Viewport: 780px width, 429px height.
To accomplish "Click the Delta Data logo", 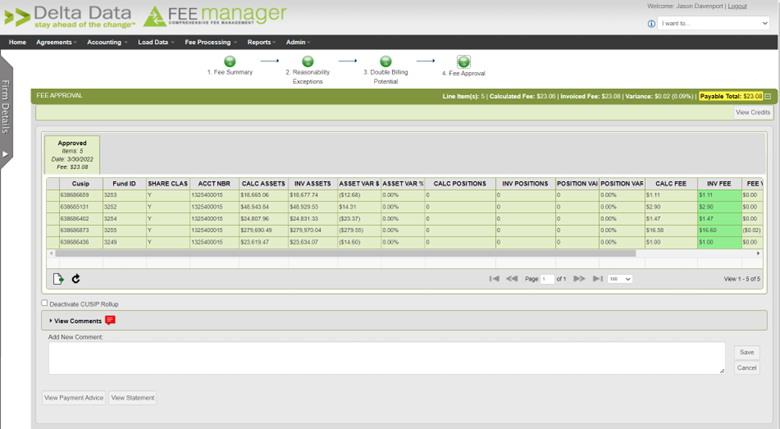I will click(70, 17).
